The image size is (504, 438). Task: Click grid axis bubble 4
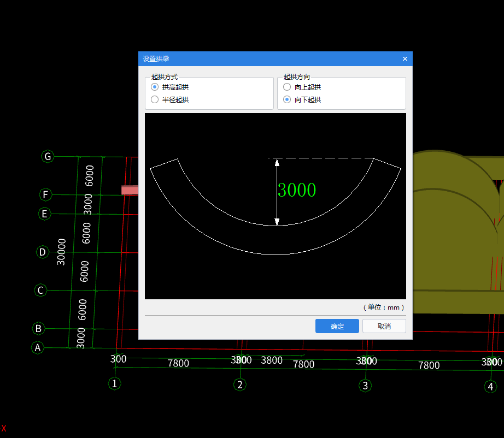point(490,386)
